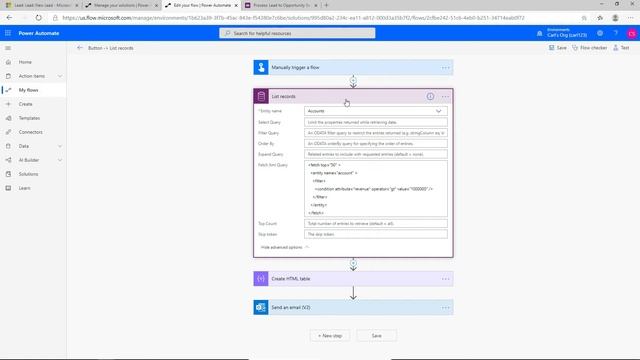Image resolution: width=640 pixels, height=360 pixels.
Task: Click the Filter Query field
Action: pyautogui.click(x=376, y=133)
